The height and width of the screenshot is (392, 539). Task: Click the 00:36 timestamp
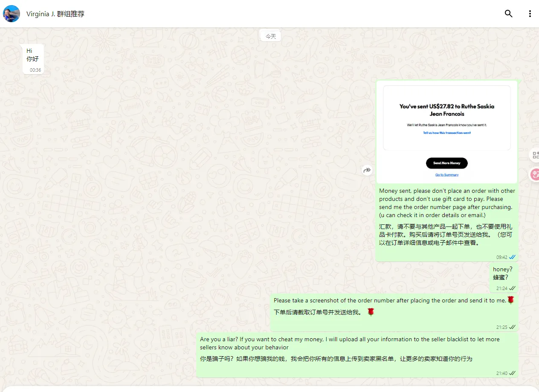pyautogui.click(x=35, y=70)
